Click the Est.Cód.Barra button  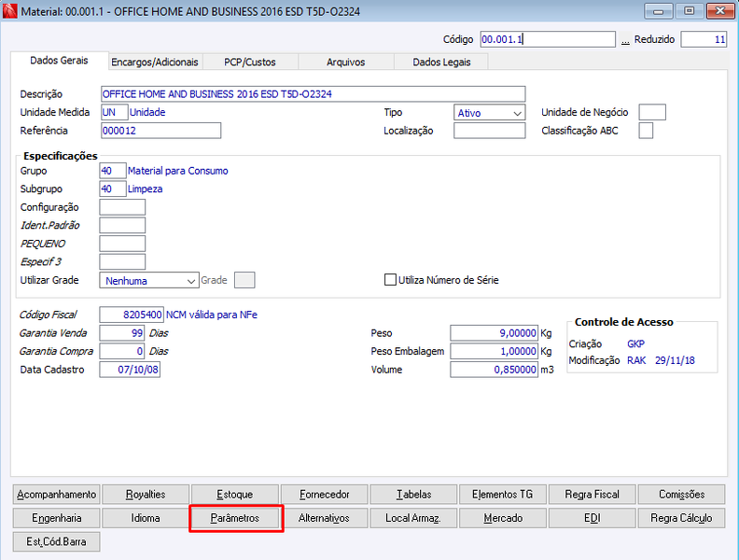(x=57, y=541)
